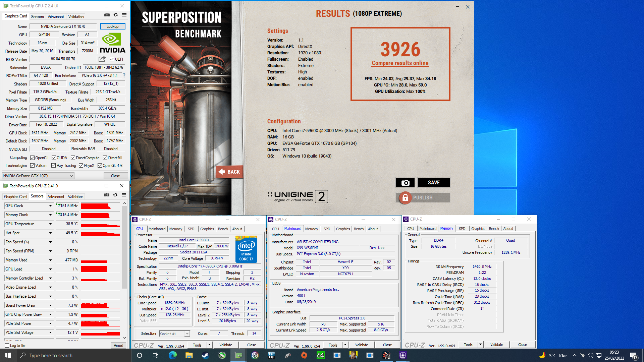Click the GPU-Z taskbar icon
The image size is (644, 362).
pyautogui.click(x=238, y=355)
